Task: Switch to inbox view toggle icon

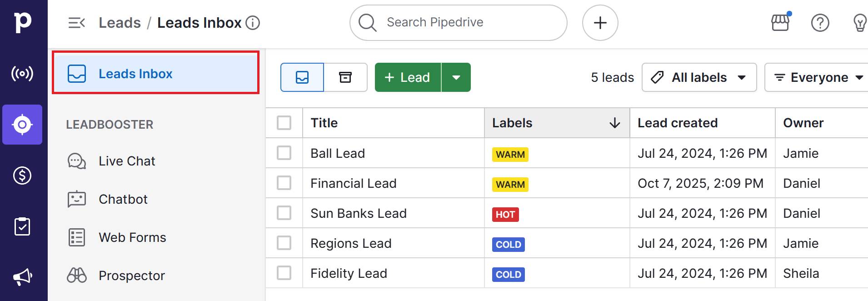Action: (302, 77)
